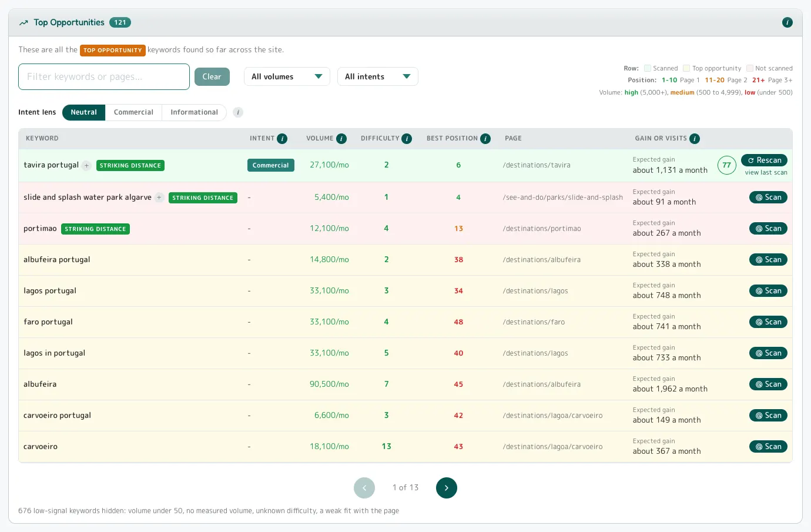Open view last scan link
Viewport: 811px width, 532px height.
coord(766,173)
